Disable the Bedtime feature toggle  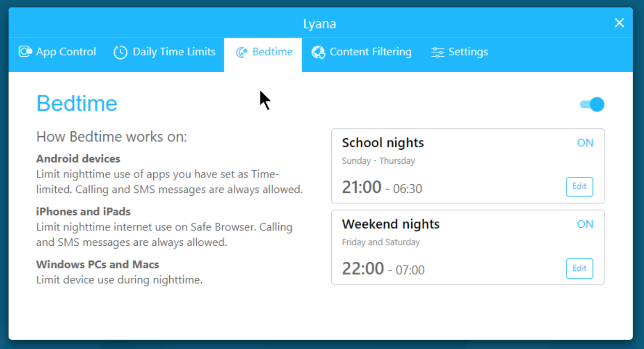(592, 104)
